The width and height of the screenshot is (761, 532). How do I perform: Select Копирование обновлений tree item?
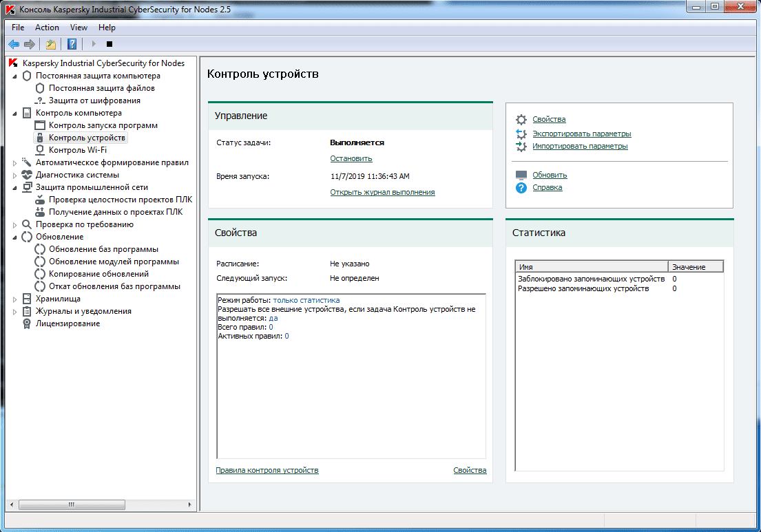pyautogui.click(x=98, y=274)
